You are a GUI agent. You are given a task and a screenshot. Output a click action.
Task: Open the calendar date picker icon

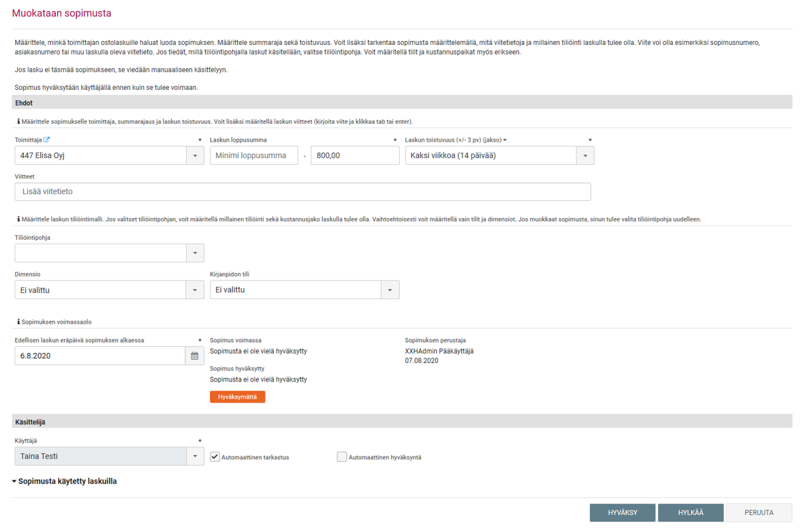pyautogui.click(x=195, y=356)
